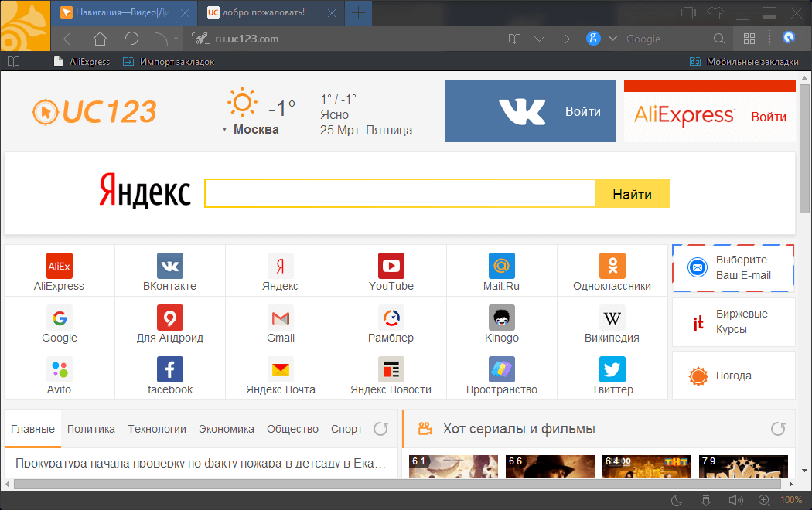The image size is (812, 510).
Task: Open Мобильные закладки folder
Action: 744,62
